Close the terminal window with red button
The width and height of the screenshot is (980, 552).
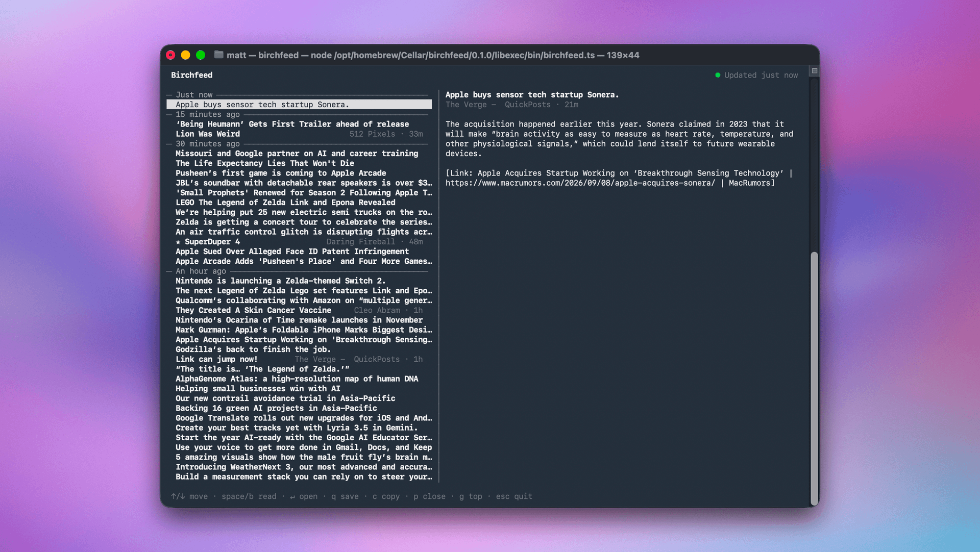171,55
